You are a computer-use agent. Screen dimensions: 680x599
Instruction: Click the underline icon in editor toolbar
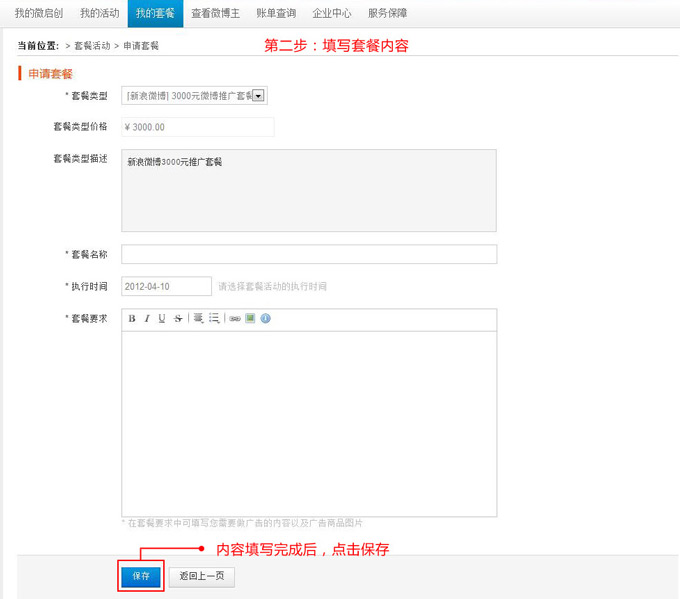pos(162,319)
